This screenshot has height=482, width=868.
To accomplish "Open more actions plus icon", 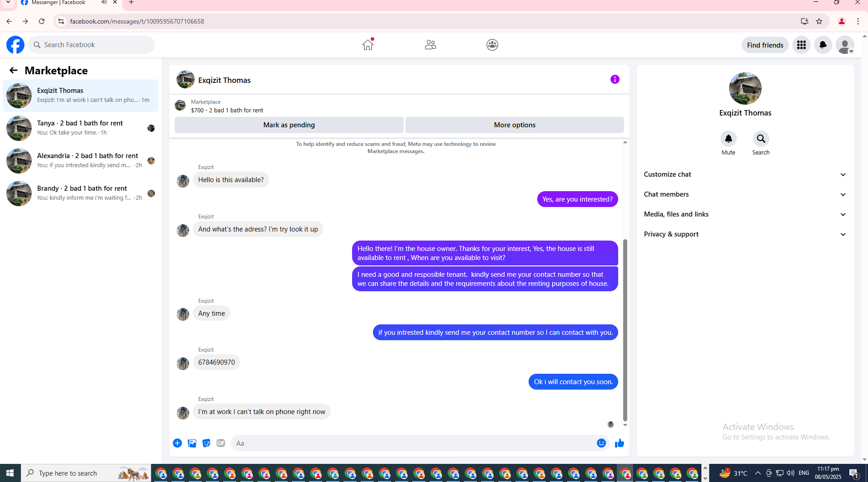I will (177, 443).
